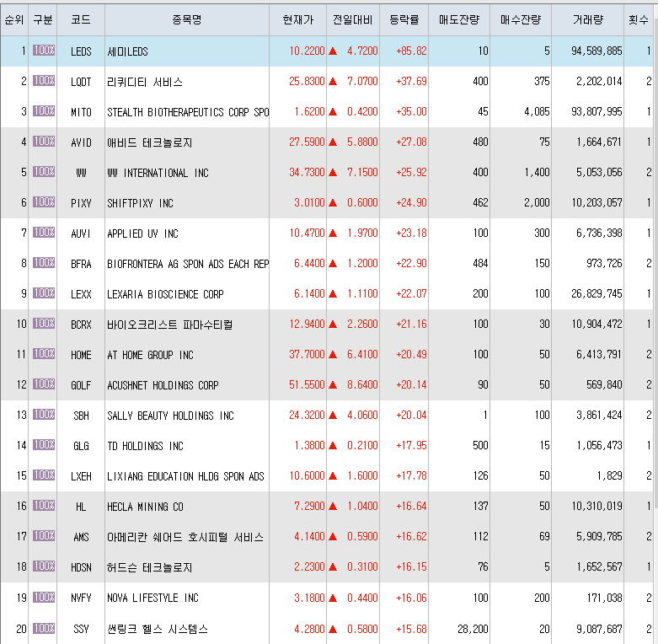Click the 거래량 column header
Viewport: 658px width, 644px height.
588,19
